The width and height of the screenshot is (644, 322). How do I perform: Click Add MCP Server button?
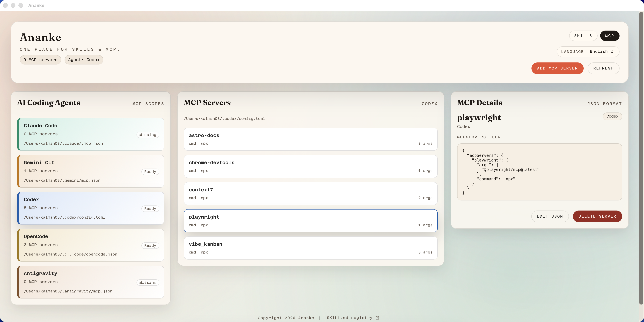pyautogui.click(x=557, y=68)
